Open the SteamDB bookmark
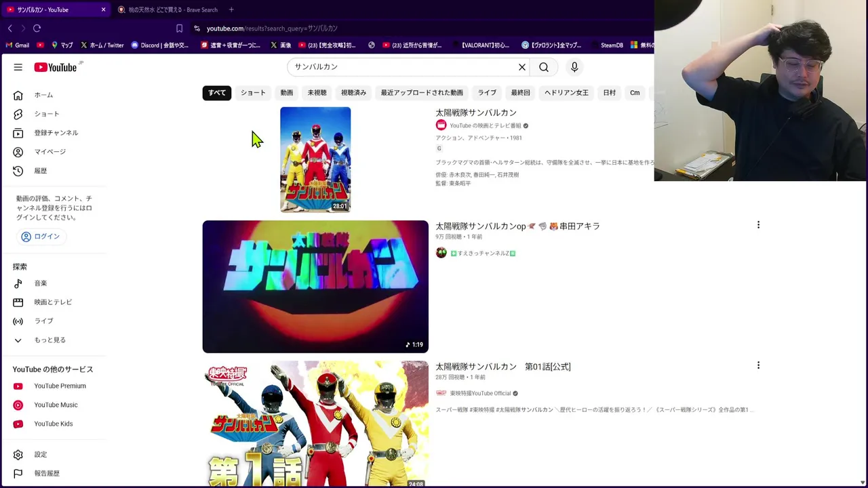 click(x=608, y=45)
